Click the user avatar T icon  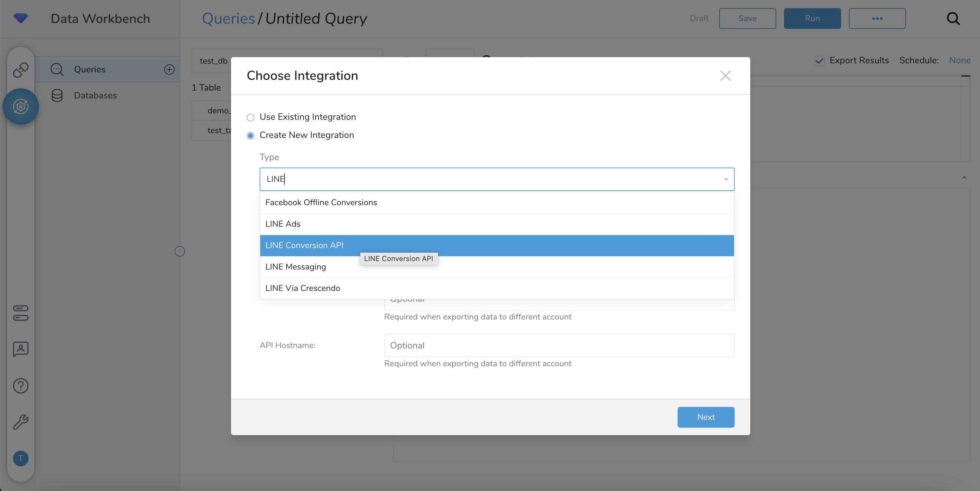click(x=20, y=458)
